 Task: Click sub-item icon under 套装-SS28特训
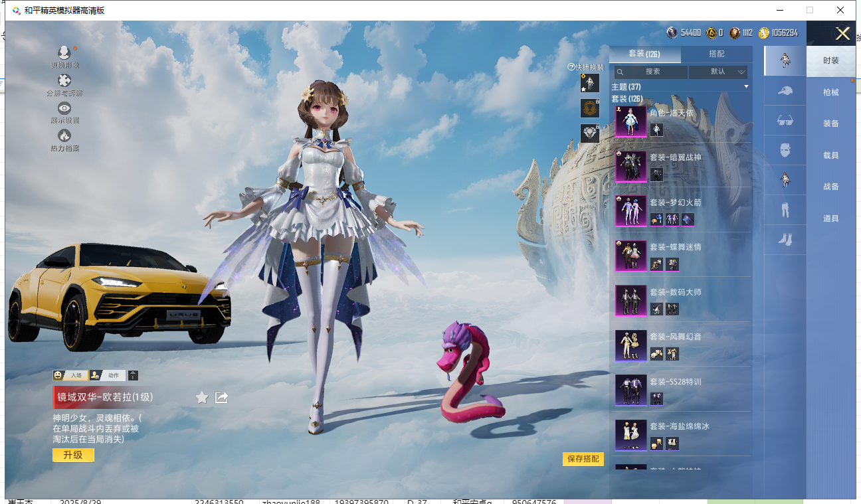point(656,398)
